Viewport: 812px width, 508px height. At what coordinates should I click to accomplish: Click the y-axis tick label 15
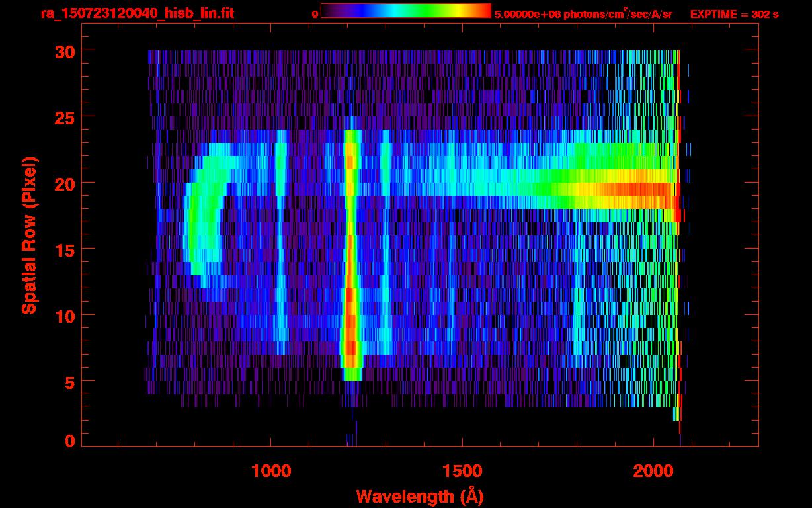coord(65,249)
